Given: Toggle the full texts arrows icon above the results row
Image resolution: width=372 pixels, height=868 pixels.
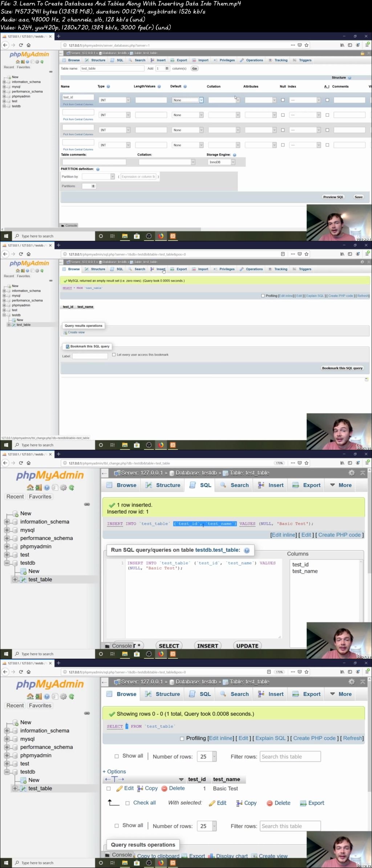Looking at the screenshot, I should [114, 779].
